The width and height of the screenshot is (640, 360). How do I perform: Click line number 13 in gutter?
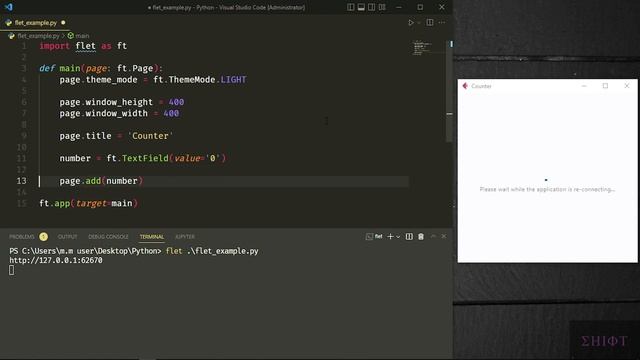(x=22, y=181)
